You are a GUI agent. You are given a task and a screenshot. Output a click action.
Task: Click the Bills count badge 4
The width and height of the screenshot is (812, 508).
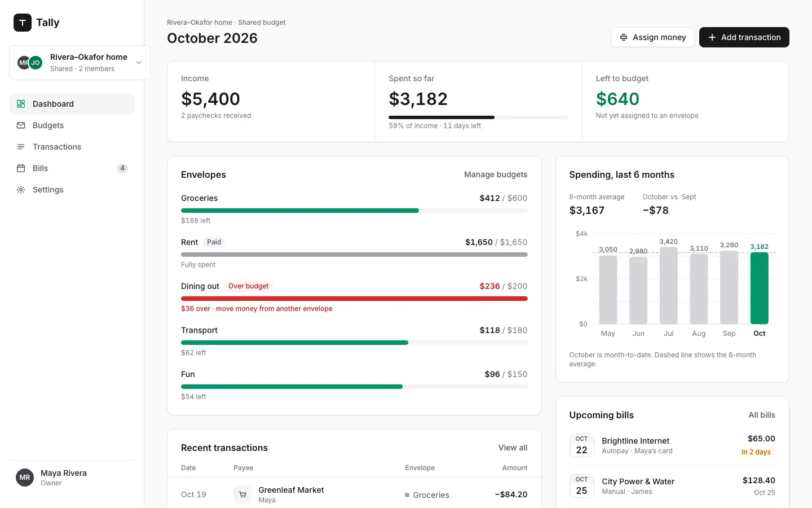tap(122, 168)
